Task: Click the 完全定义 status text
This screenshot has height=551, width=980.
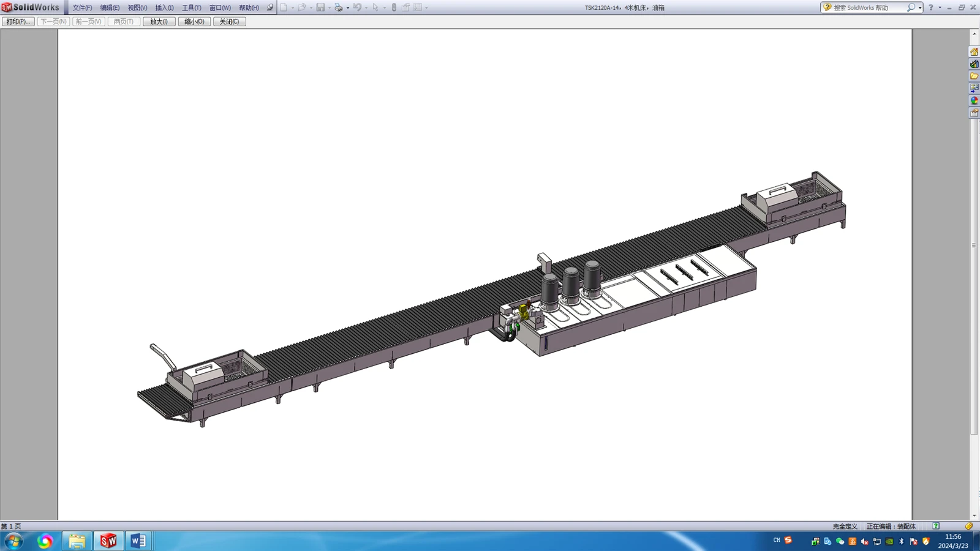Action: (845, 527)
